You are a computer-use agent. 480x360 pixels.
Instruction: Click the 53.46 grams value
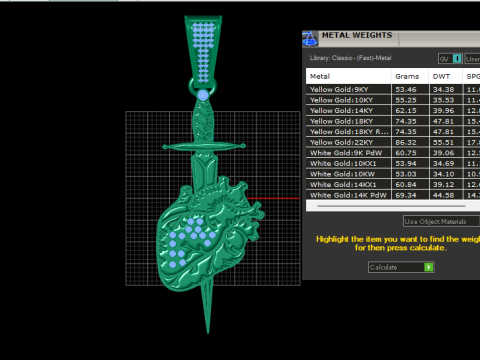tap(406, 89)
